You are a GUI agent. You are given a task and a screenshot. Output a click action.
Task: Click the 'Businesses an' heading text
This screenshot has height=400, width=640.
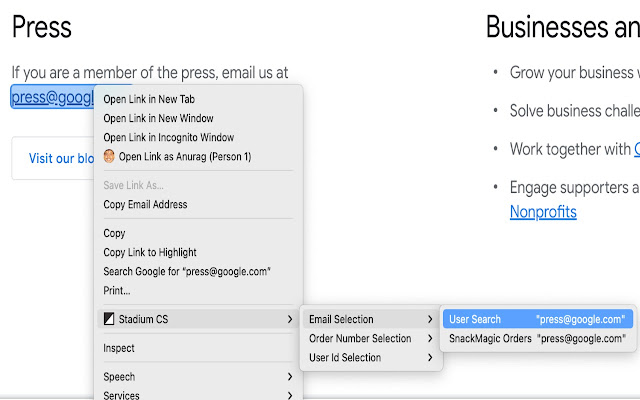563,27
